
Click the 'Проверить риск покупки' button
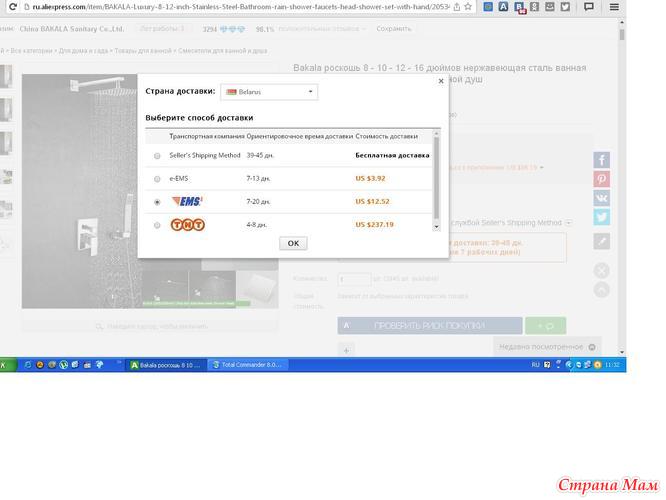click(x=430, y=326)
